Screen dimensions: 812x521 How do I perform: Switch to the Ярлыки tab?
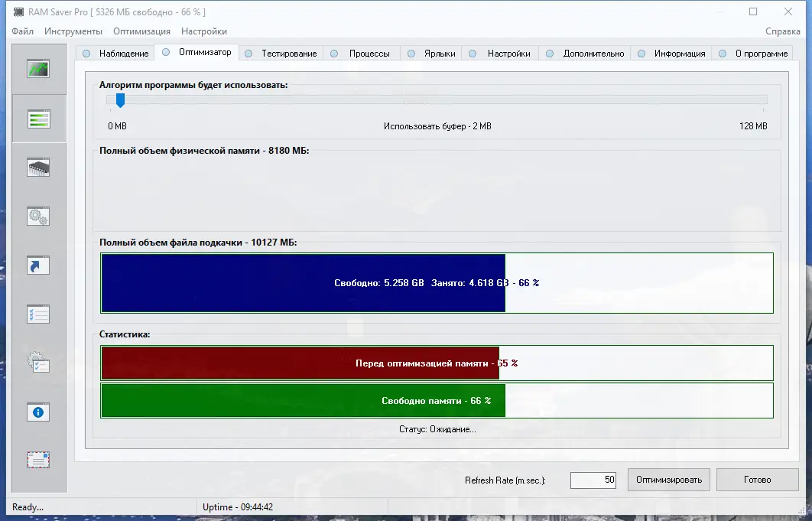pyautogui.click(x=431, y=54)
